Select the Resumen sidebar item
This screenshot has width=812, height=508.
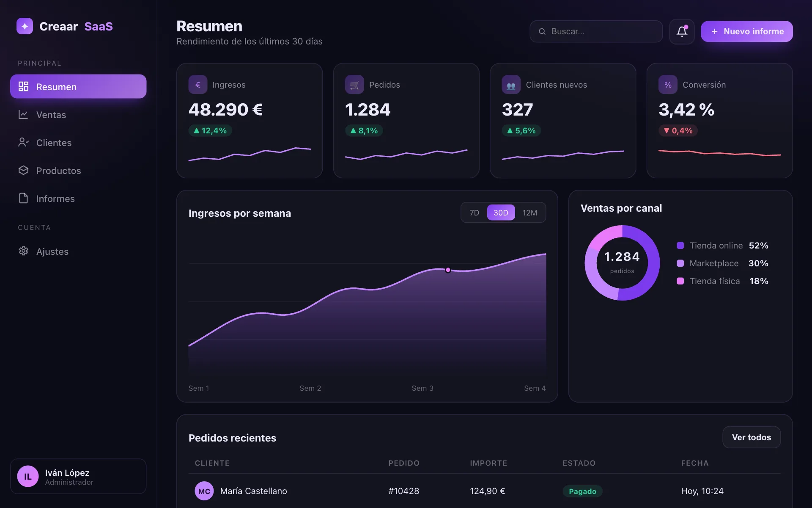[x=78, y=86]
